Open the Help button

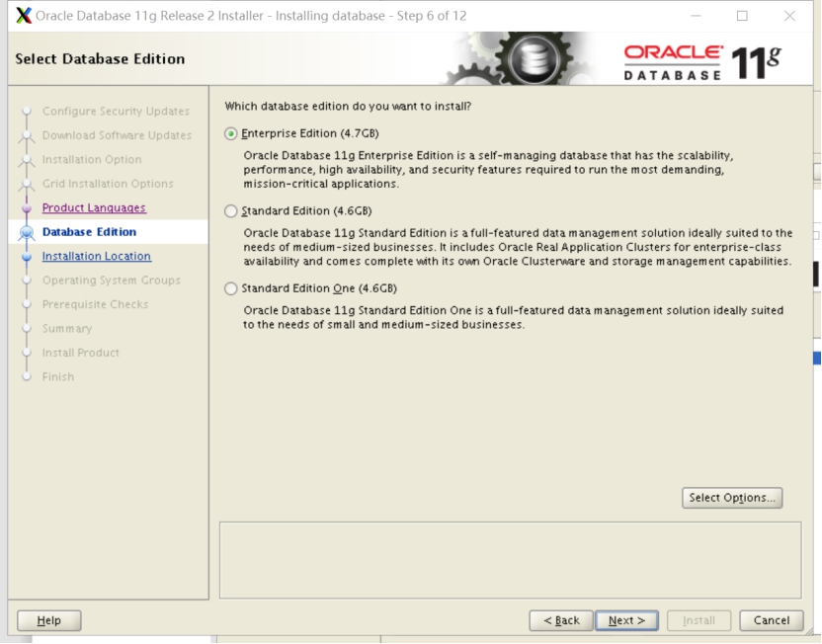pos(48,620)
